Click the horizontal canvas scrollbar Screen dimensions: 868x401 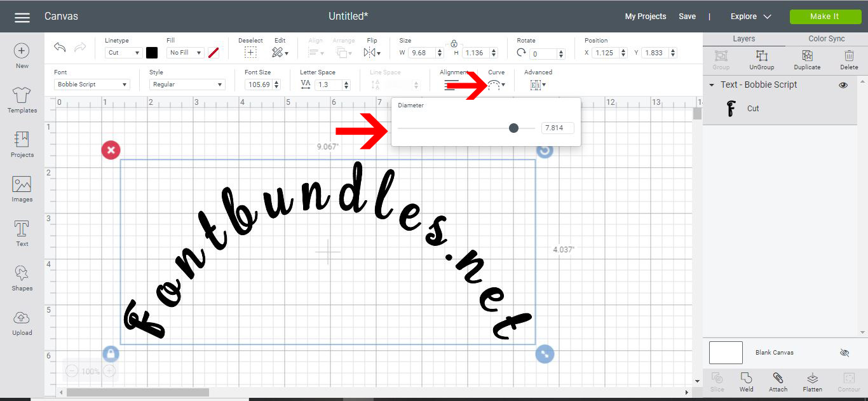(137, 393)
